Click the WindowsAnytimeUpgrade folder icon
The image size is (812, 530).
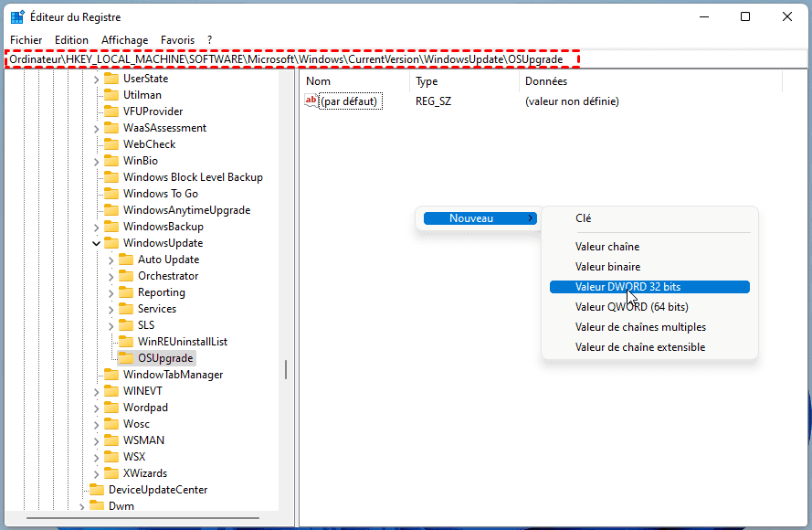coord(111,210)
